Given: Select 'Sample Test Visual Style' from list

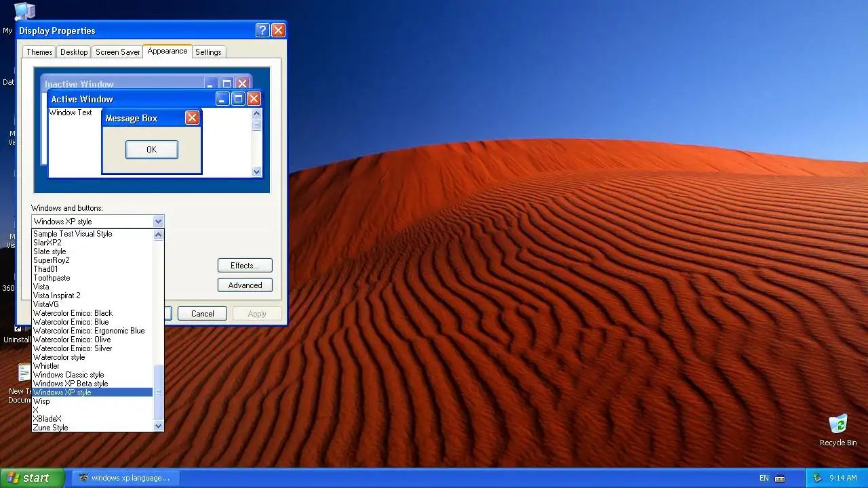Looking at the screenshot, I should (x=92, y=234).
